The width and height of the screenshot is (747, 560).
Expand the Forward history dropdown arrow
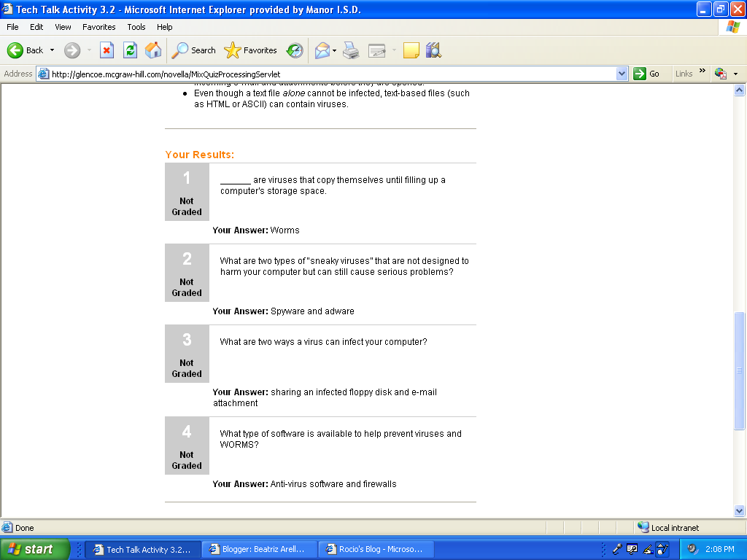click(x=89, y=50)
